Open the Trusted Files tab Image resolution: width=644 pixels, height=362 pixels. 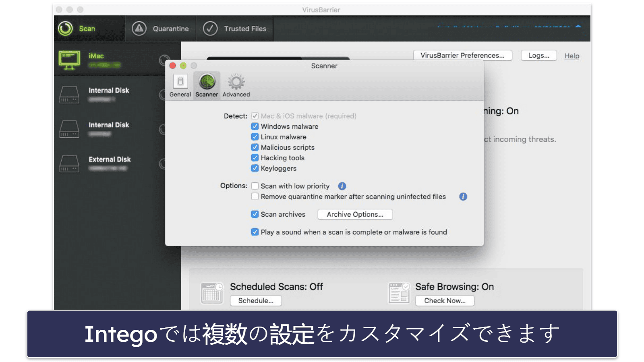coord(235,29)
